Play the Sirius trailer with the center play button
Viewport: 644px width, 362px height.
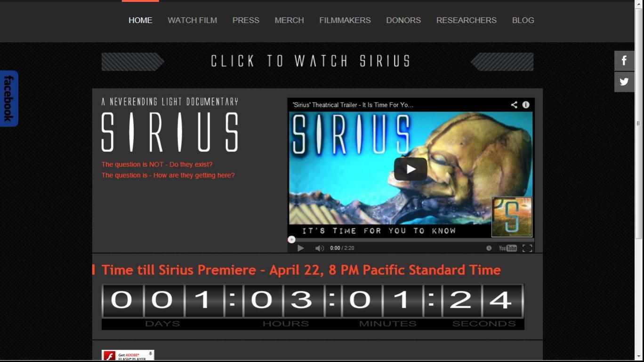point(411,169)
